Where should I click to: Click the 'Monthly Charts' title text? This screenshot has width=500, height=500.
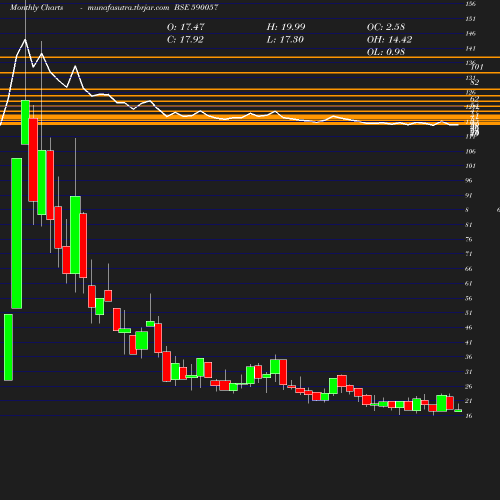[36, 7]
